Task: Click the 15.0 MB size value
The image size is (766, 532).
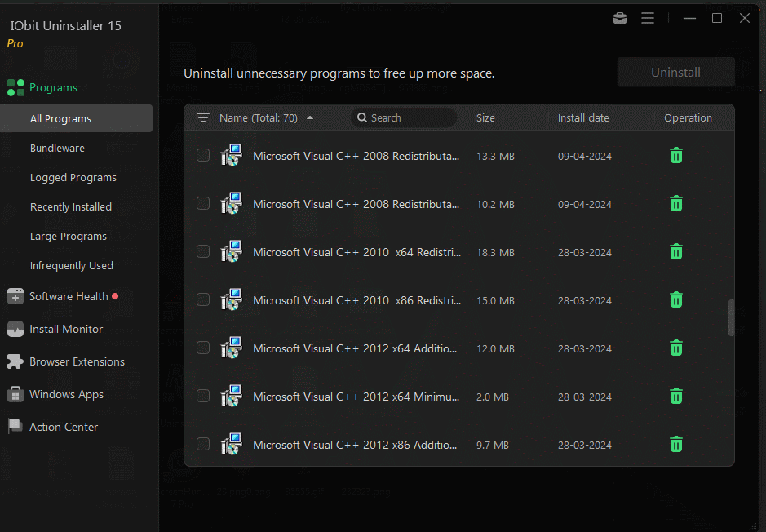Action: pos(495,300)
